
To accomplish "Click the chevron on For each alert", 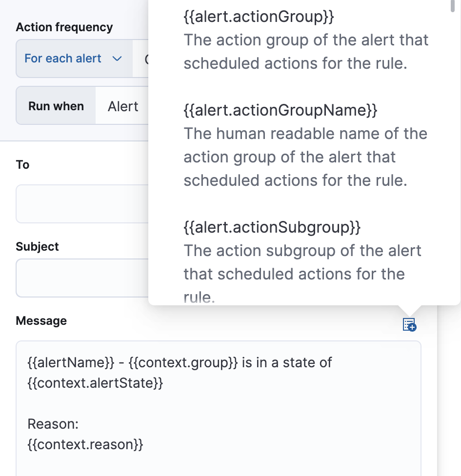I will pos(117,58).
